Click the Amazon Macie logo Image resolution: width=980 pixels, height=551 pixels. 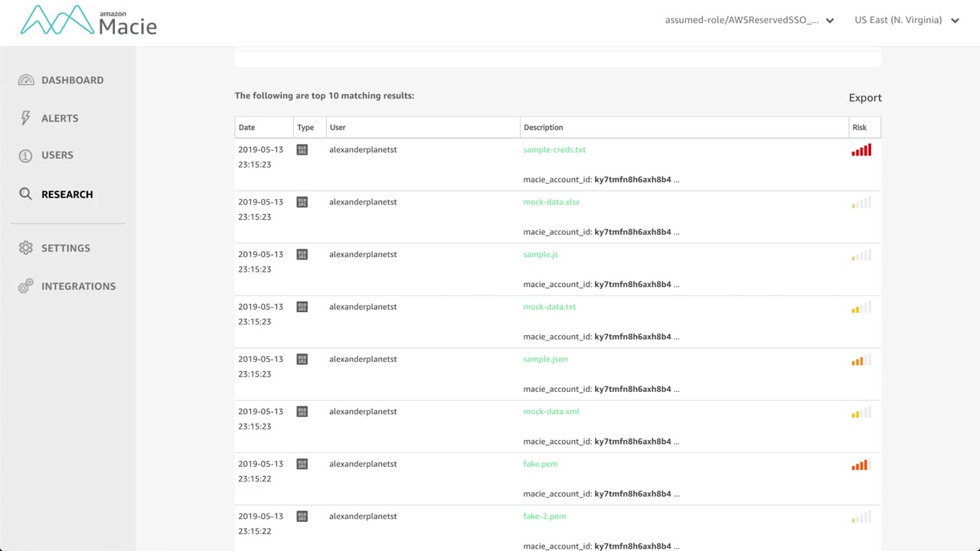click(88, 21)
